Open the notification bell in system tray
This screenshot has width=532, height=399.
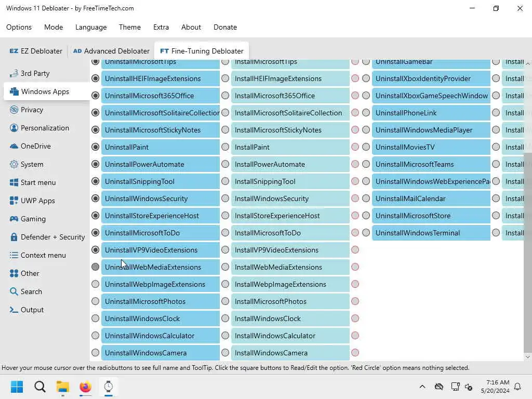[517, 387]
